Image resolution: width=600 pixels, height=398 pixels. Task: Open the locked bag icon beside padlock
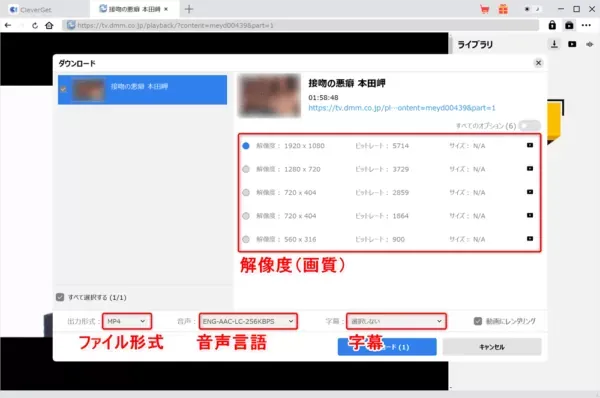569,25
